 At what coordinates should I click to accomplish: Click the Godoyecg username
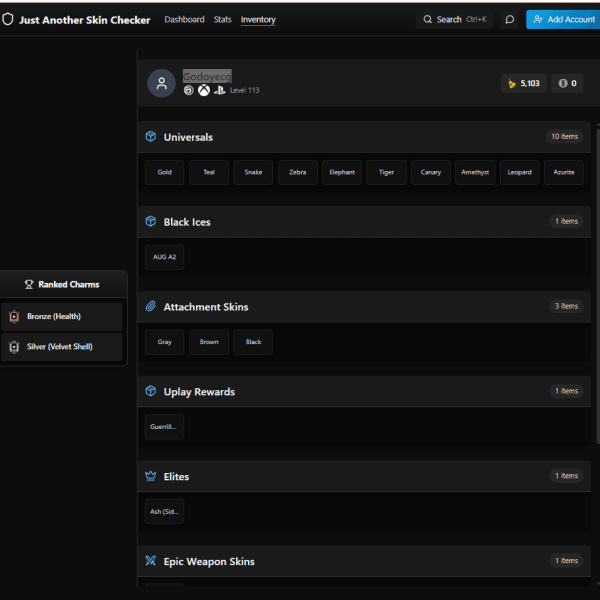click(207, 77)
